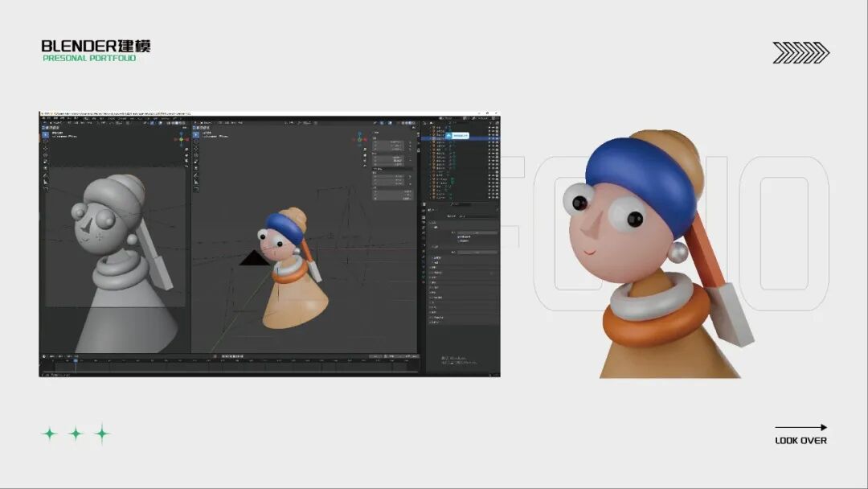Open the View Layer selector in top bar
Image resolution: width=868 pixels, height=489 pixels.
(x=481, y=118)
